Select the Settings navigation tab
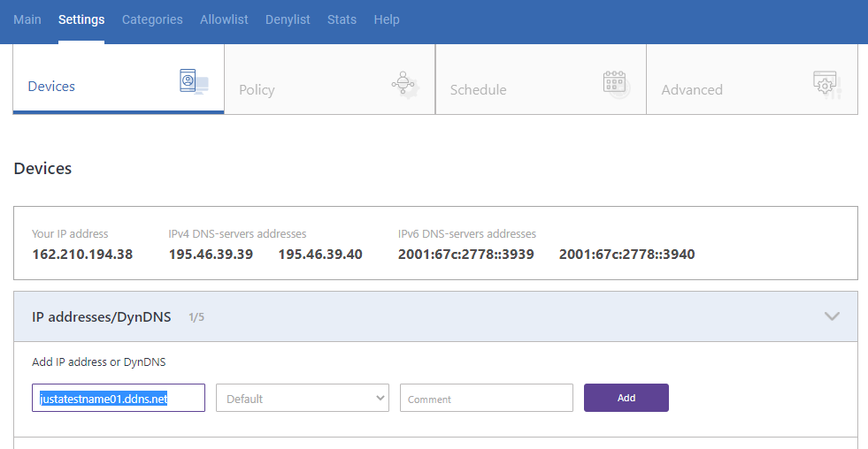 pyautogui.click(x=81, y=19)
